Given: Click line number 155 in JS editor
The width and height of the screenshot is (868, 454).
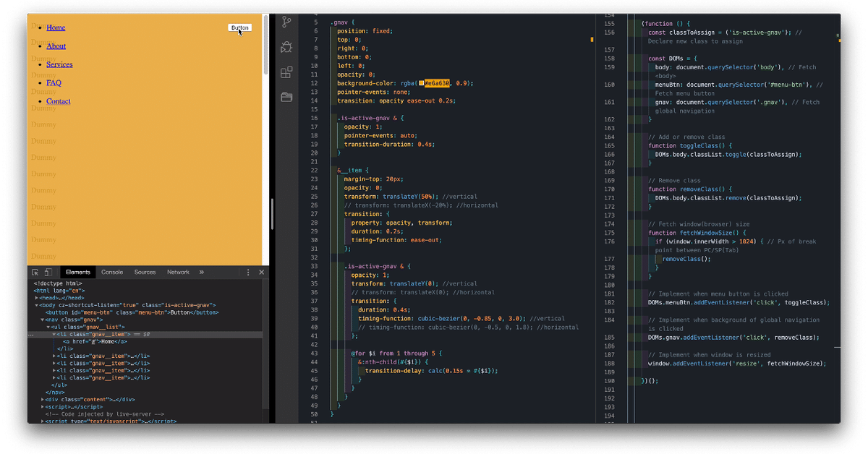Looking at the screenshot, I should [x=609, y=23].
